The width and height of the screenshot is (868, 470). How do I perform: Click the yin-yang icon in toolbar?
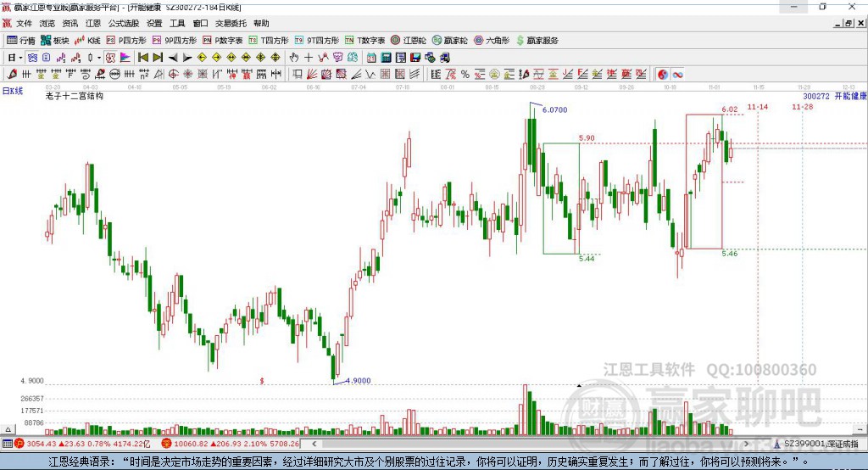point(662,75)
